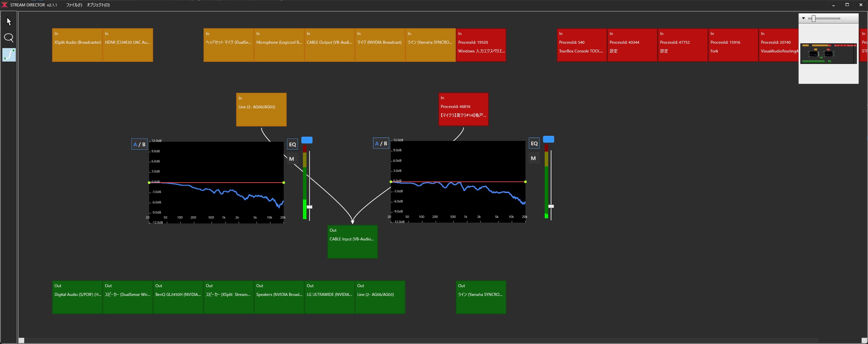The image size is (868, 344).
Task: Select マイク (NVIDIA Broadcast) input node
Action: point(380,45)
